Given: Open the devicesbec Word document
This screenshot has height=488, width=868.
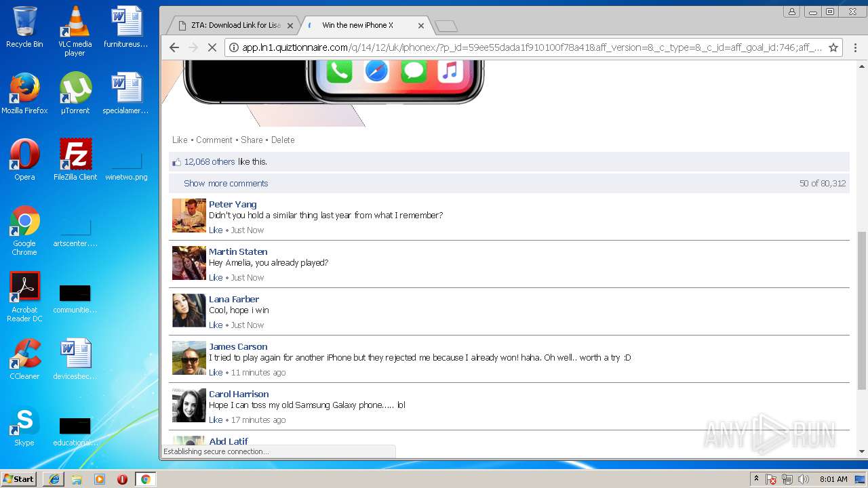Looking at the screenshot, I should pos(75,359).
